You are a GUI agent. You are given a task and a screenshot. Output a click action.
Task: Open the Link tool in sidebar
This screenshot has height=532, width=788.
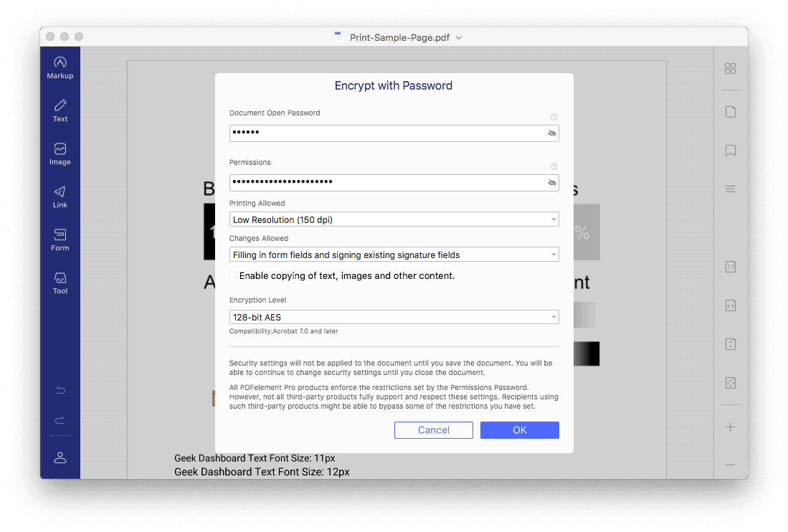coord(60,196)
